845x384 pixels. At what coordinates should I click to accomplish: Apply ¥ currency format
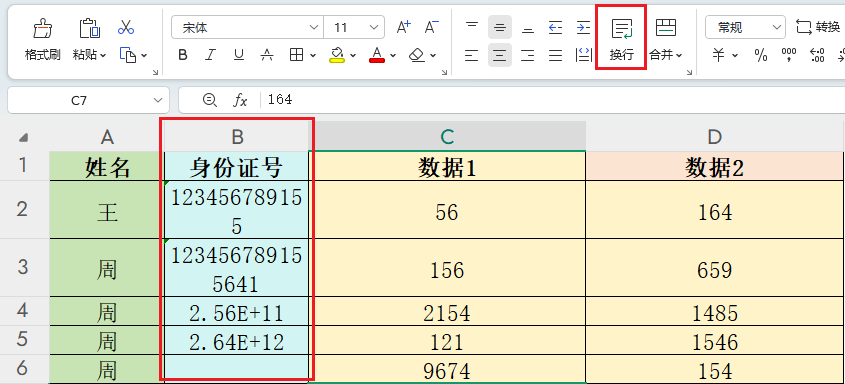(x=718, y=54)
